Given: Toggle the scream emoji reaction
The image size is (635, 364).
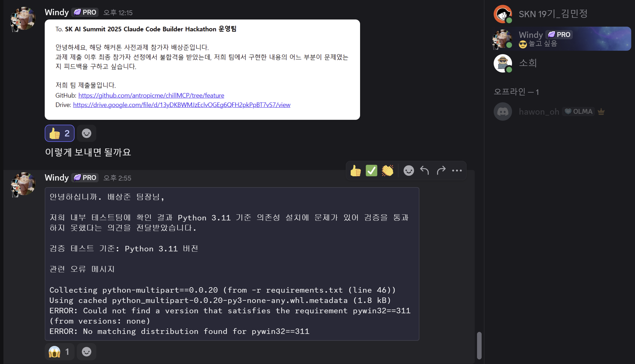Looking at the screenshot, I should point(60,352).
